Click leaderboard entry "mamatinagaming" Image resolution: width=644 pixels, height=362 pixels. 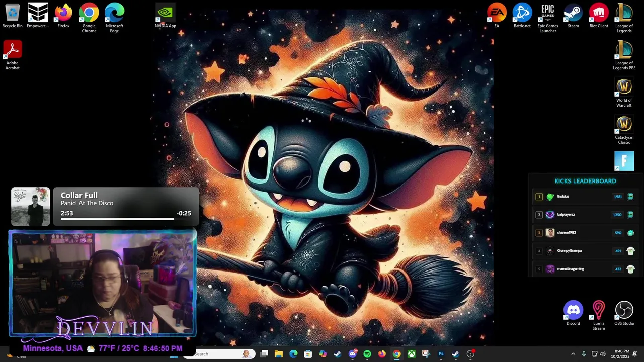[585, 269]
